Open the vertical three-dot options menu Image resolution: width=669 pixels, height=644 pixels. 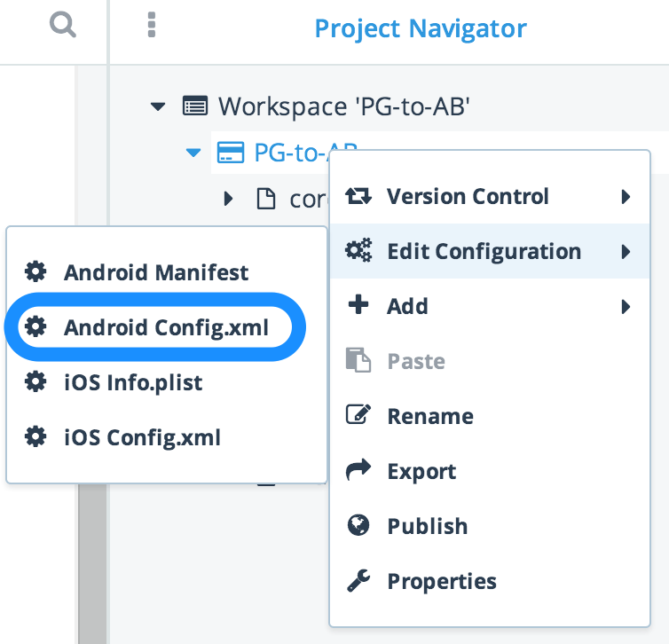[x=151, y=26]
